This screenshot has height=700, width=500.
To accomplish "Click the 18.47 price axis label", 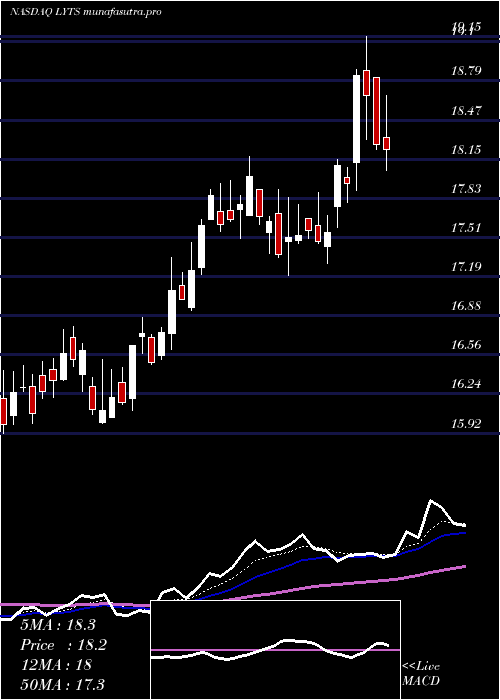I will pyautogui.click(x=466, y=110).
